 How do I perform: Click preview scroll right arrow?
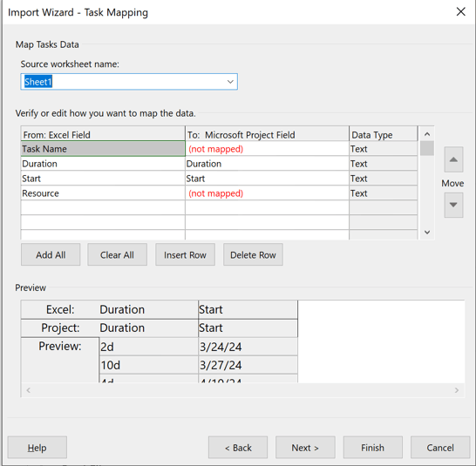coord(457,390)
